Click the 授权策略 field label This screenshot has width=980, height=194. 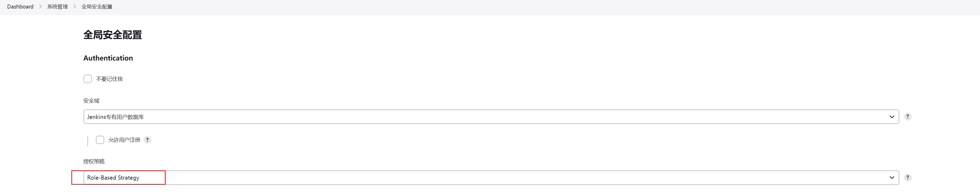coord(94,161)
